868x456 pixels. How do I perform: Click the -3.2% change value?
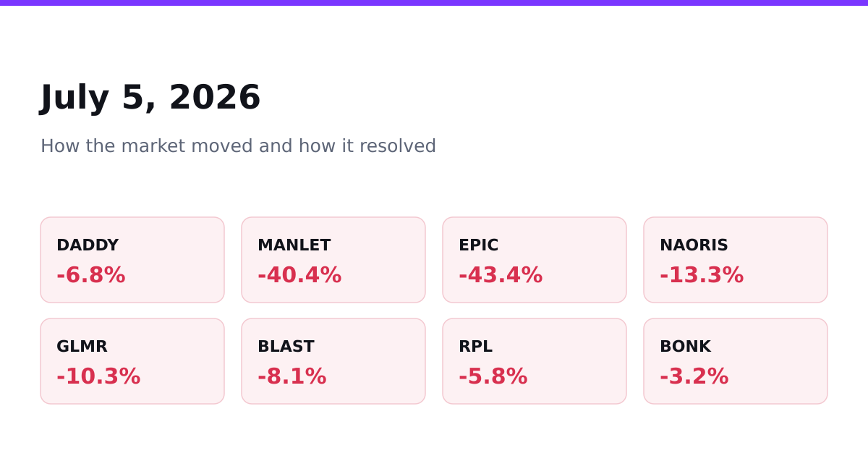tap(694, 377)
